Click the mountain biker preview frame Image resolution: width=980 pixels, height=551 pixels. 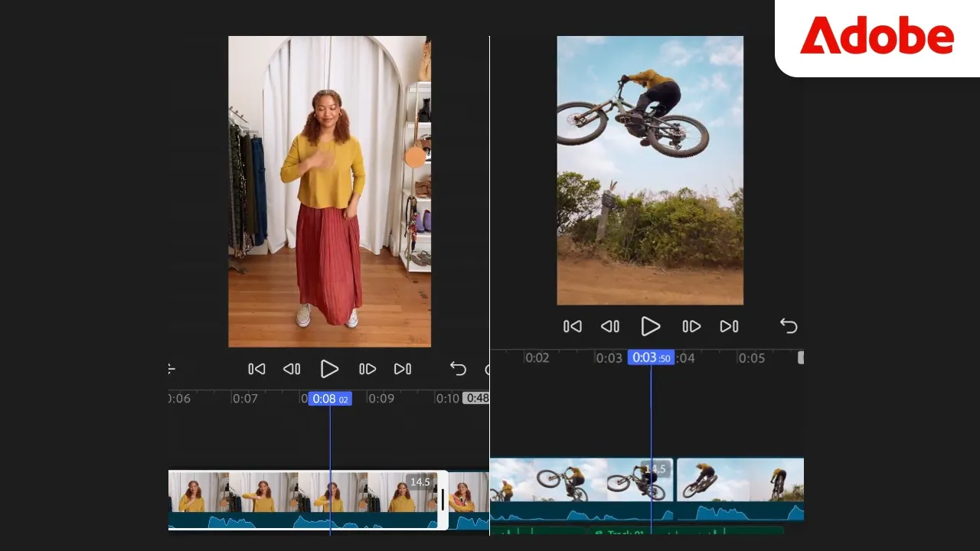(650, 170)
